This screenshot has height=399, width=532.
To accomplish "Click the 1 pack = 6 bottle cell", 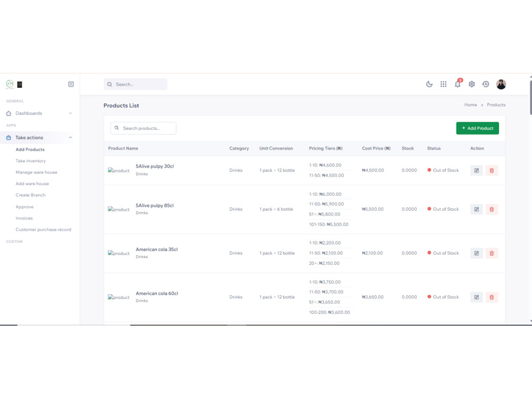I will point(276,209).
